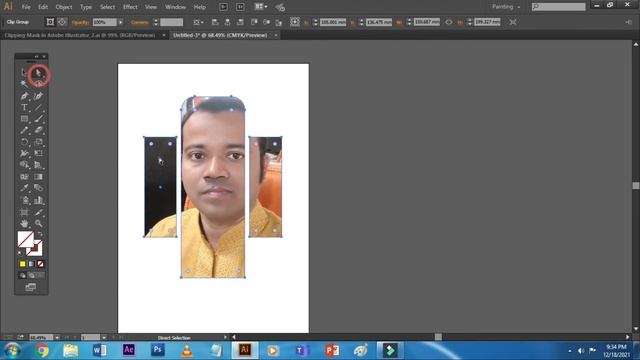640x360 pixels.
Task: Close the Untitled-3 document tab
Action: 276,36
